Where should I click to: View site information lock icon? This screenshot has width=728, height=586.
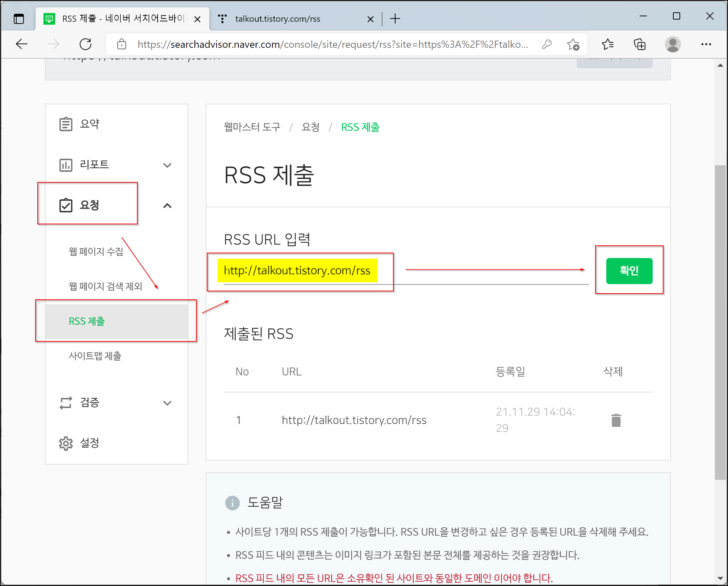tap(122, 44)
